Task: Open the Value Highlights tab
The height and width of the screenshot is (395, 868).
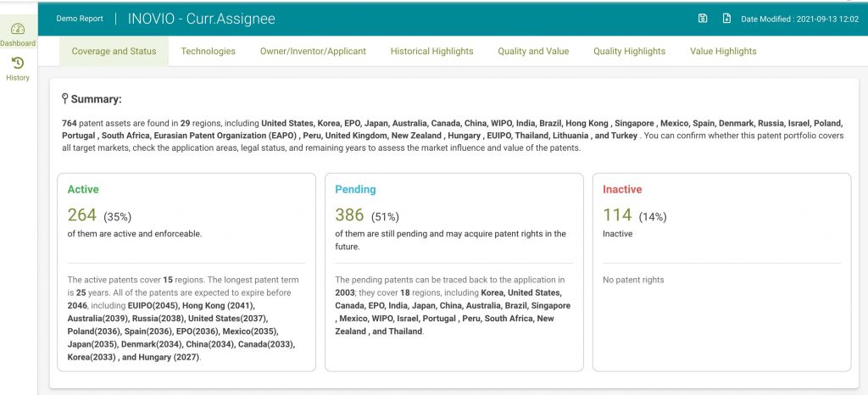Action: [x=723, y=51]
